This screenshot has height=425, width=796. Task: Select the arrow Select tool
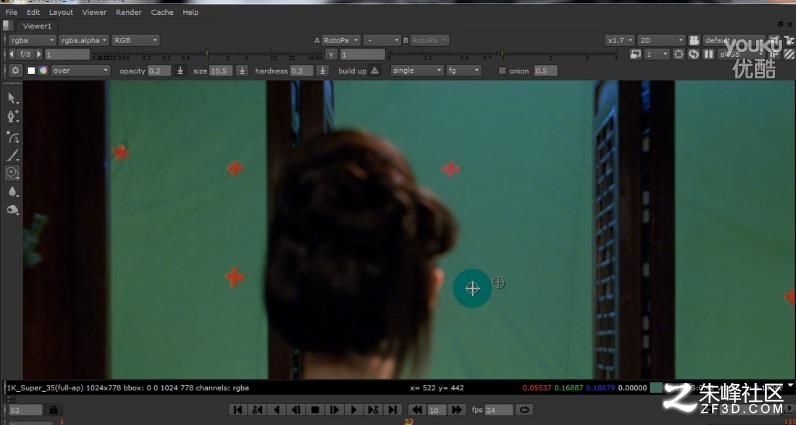click(13, 99)
